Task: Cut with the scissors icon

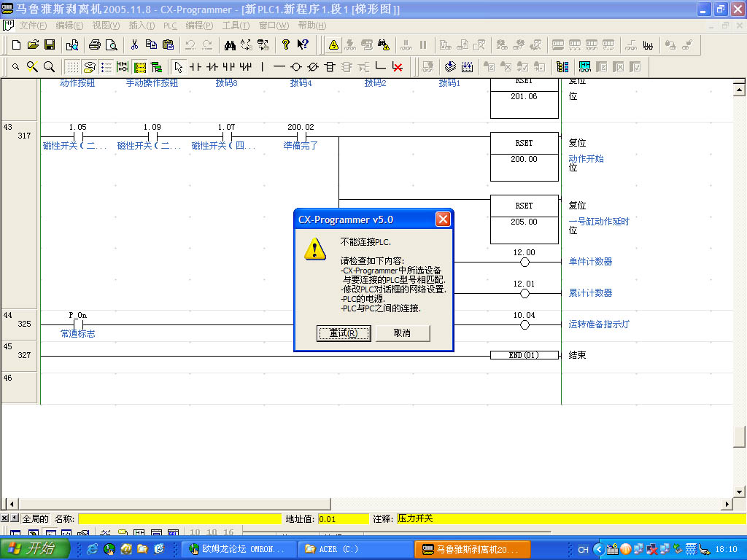Action: pos(134,44)
